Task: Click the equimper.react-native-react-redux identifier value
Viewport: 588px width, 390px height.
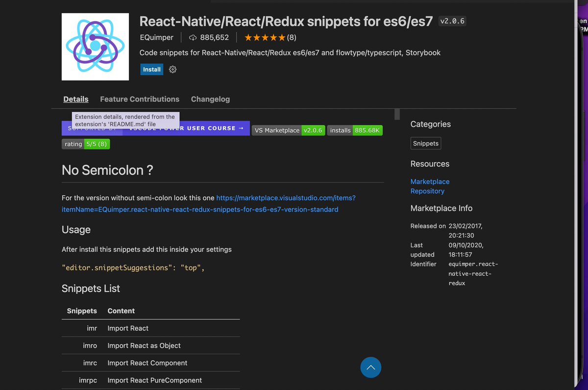Action: pos(473,274)
